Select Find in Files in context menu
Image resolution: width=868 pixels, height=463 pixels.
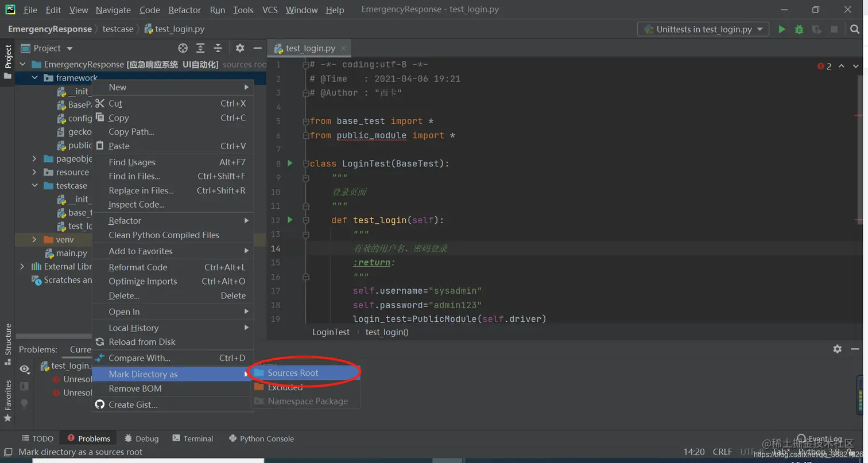coord(173,176)
